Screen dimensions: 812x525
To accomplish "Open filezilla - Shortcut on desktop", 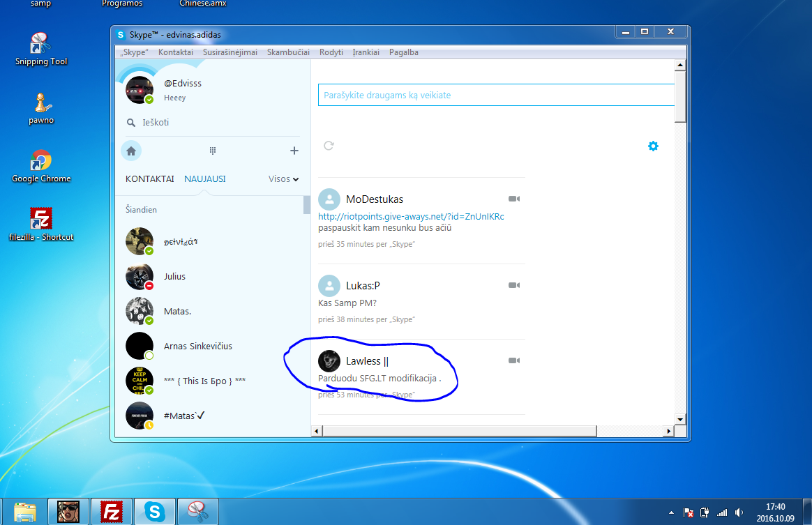I will coord(41,225).
